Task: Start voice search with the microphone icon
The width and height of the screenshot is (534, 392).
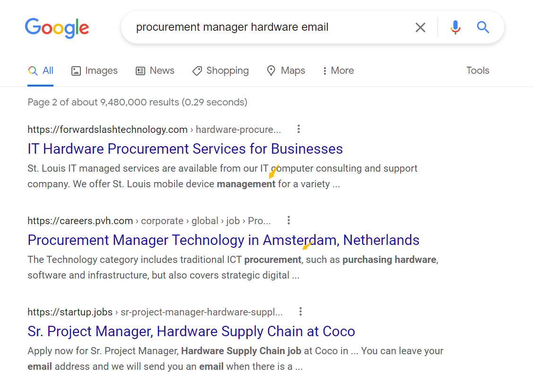Action: (455, 27)
